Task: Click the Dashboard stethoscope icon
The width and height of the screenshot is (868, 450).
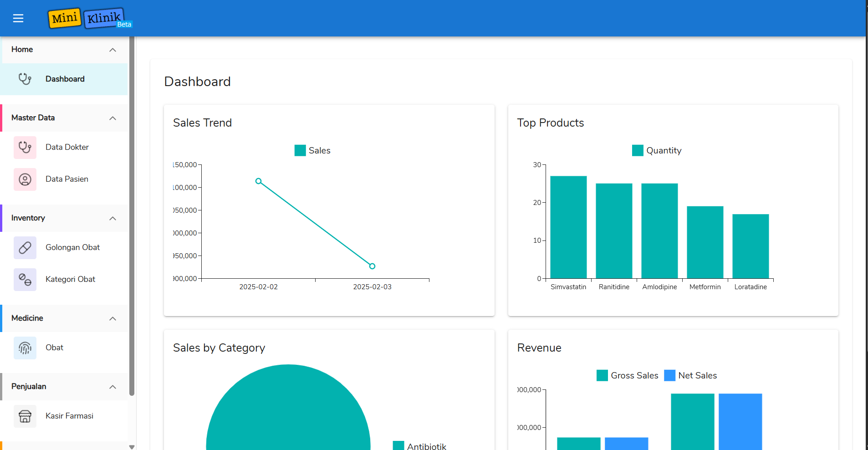Action: click(x=25, y=79)
